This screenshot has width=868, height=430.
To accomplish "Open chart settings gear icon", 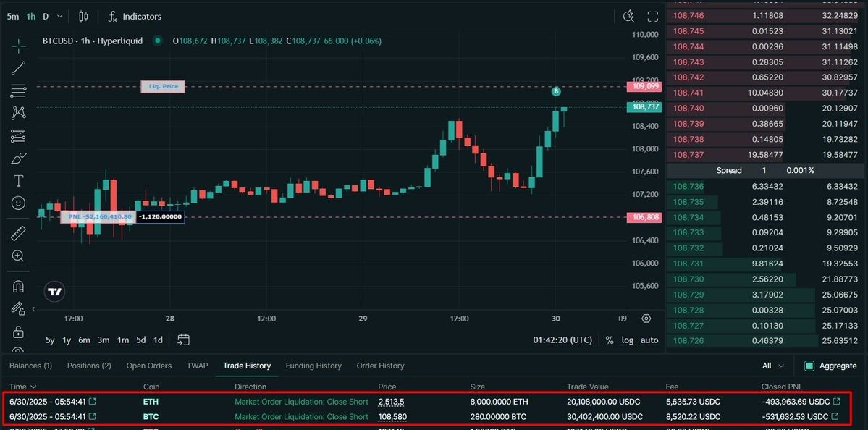I will coord(646,319).
